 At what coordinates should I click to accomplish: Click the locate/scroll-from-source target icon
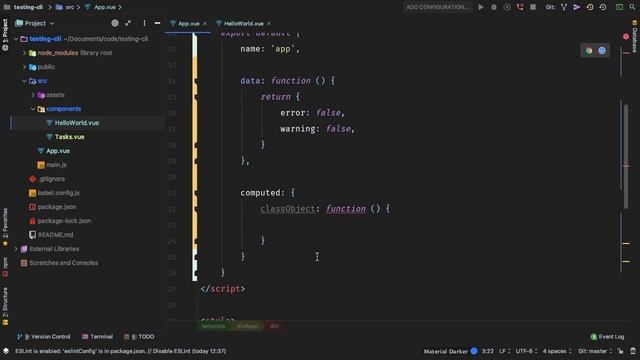coord(115,23)
